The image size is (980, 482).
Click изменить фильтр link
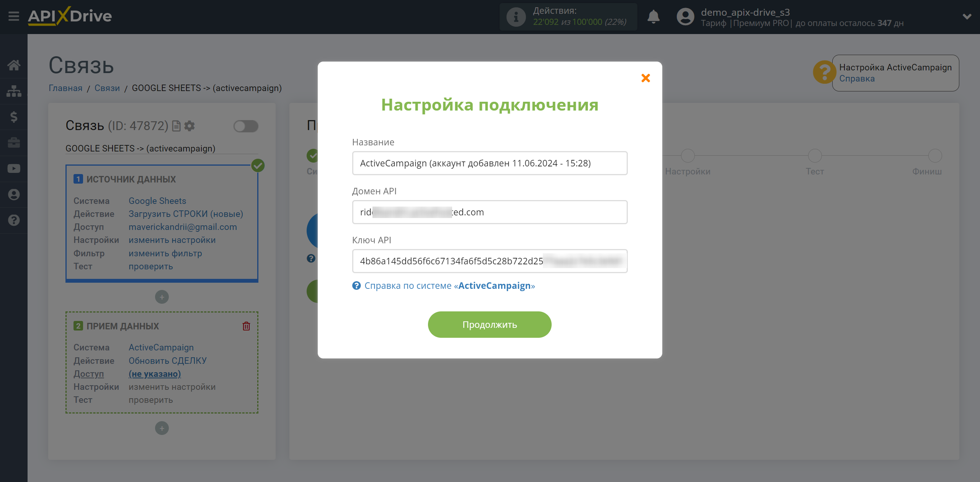coord(165,253)
